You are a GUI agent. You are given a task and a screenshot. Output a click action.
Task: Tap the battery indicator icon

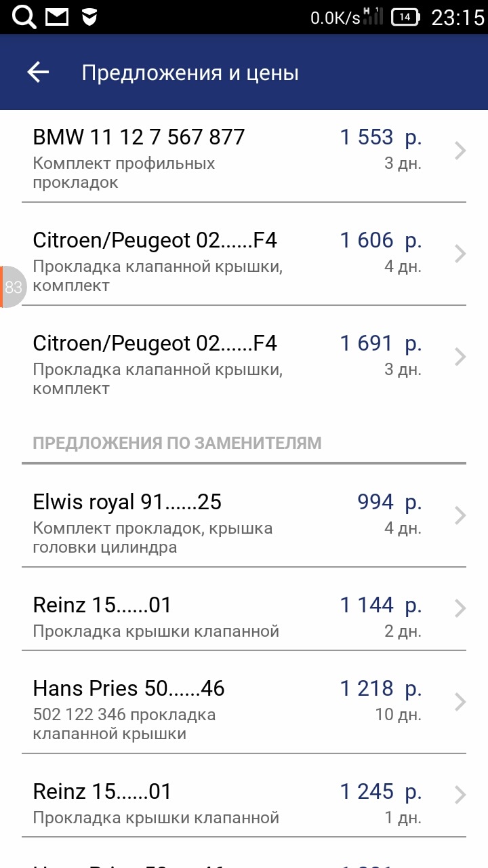[x=406, y=18]
